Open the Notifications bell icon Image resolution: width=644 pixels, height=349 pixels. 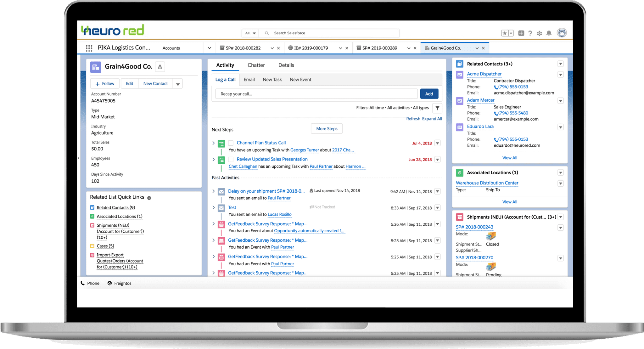click(549, 33)
